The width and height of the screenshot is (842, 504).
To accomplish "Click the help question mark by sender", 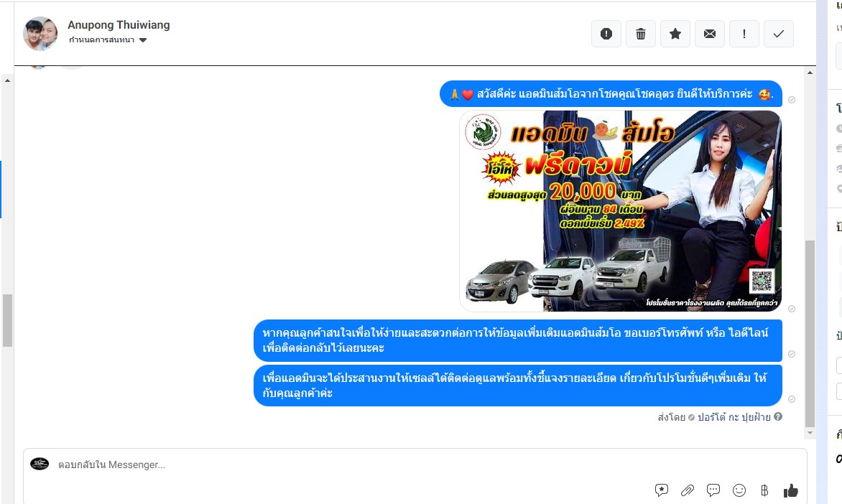I will click(778, 417).
